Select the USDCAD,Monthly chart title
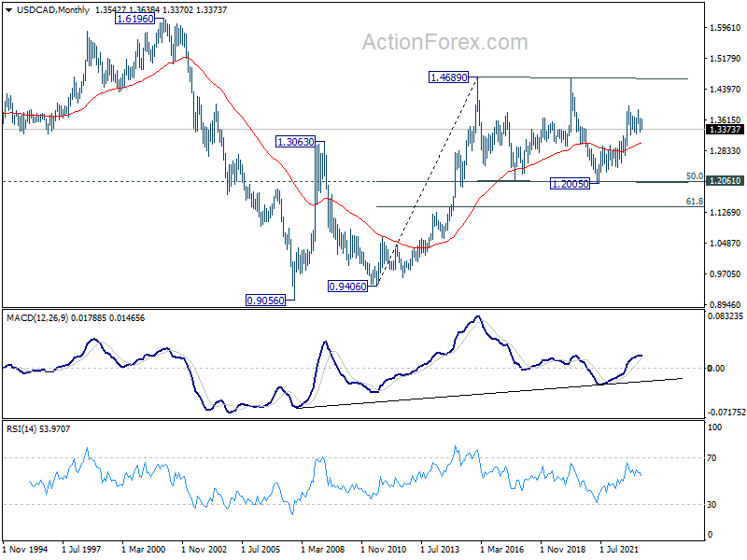 coord(53,9)
